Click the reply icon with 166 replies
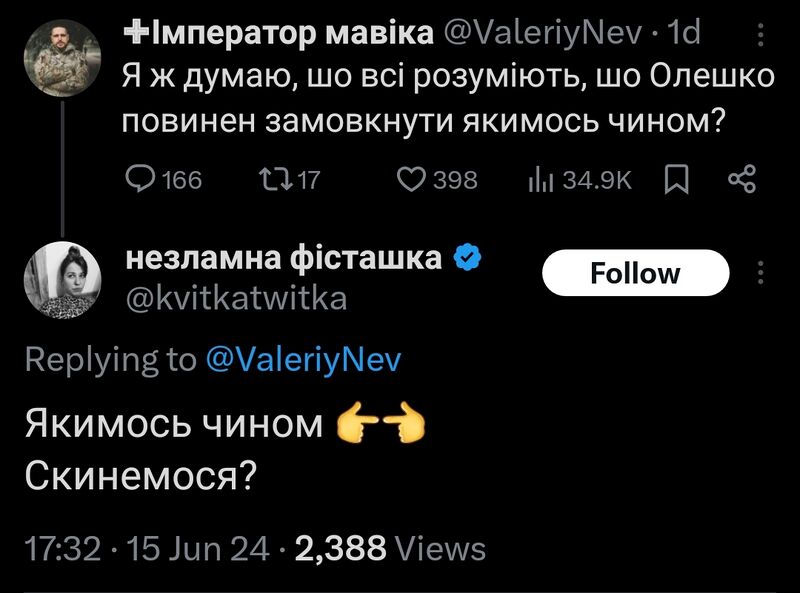 pos(138,180)
